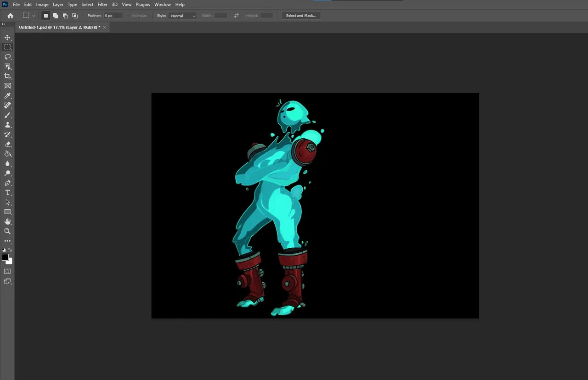
Task: Click the black foreground color swatch
Action: (5, 257)
